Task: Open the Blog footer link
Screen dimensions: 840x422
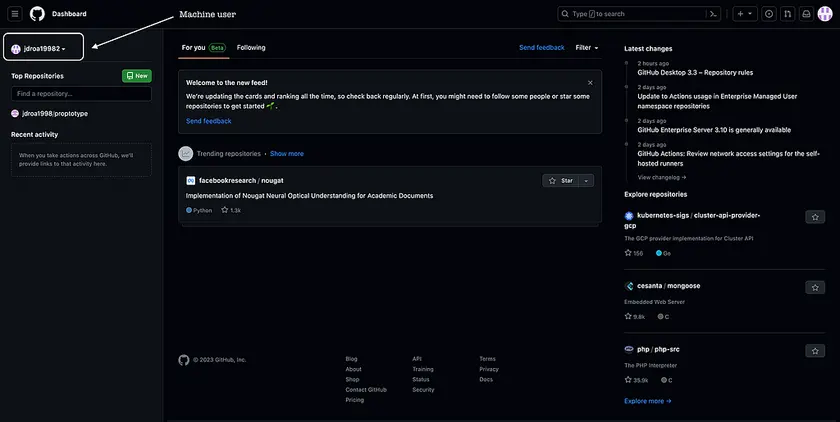Action: tap(351, 359)
